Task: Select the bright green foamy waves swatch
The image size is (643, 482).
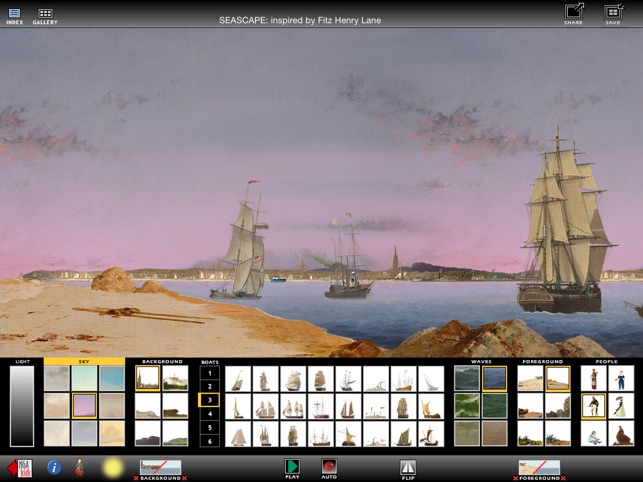Action: click(467, 406)
